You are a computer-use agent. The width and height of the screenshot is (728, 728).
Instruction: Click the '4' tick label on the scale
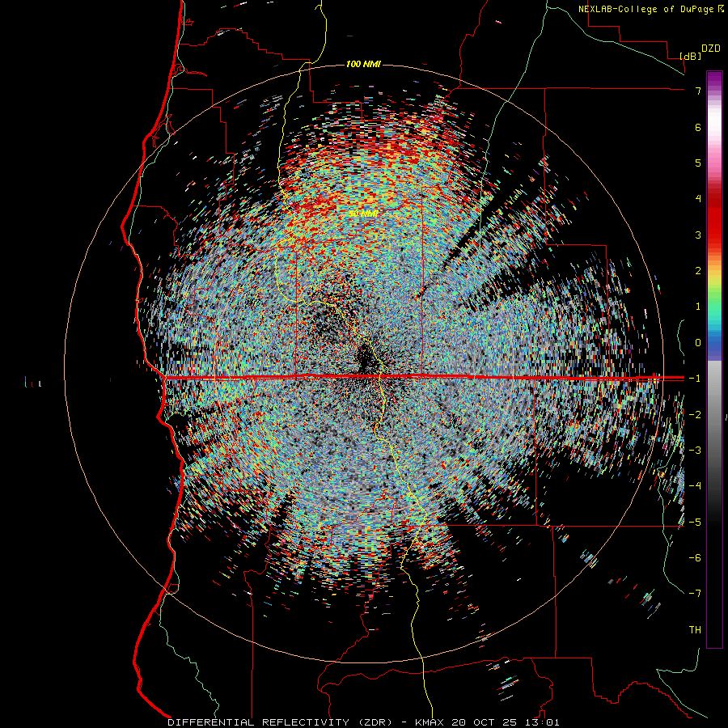tap(698, 198)
